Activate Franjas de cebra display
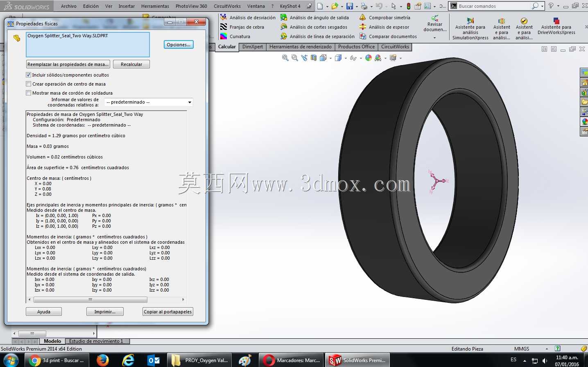This screenshot has width=588, height=367. coord(242,27)
